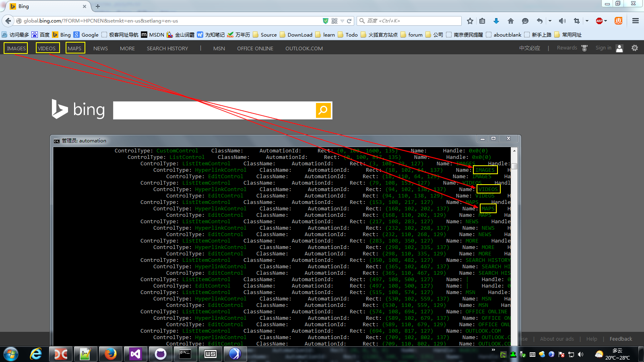The image size is (644, 362).
Task: Open SEARCH HISTORY in Bing navigation
Action: (167, 48)
